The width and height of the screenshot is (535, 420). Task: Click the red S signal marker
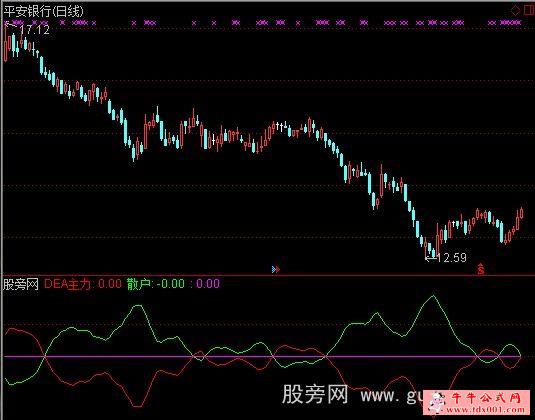[x=481, y=269]
